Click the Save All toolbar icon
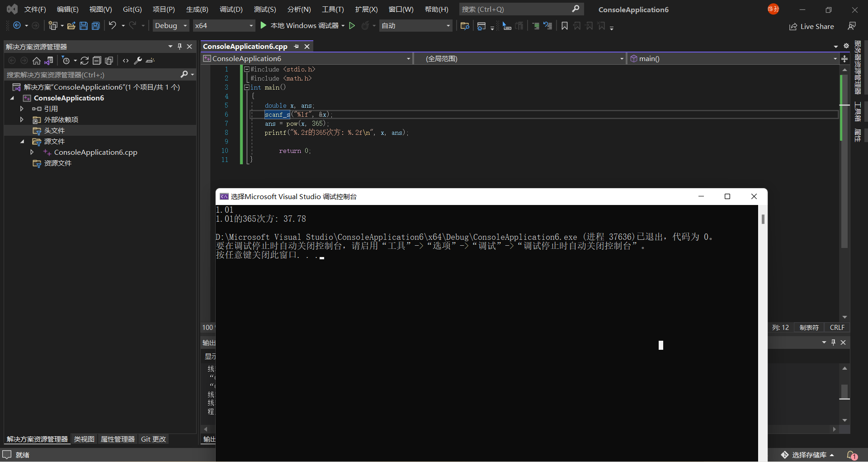The height and width of the screenshot is (462, 868). click(96, 26)
